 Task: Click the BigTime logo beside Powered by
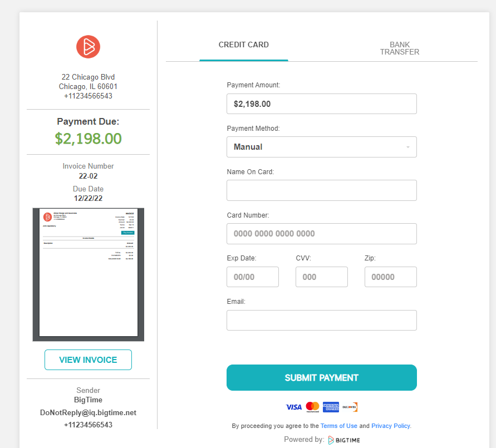pos(344,440)
